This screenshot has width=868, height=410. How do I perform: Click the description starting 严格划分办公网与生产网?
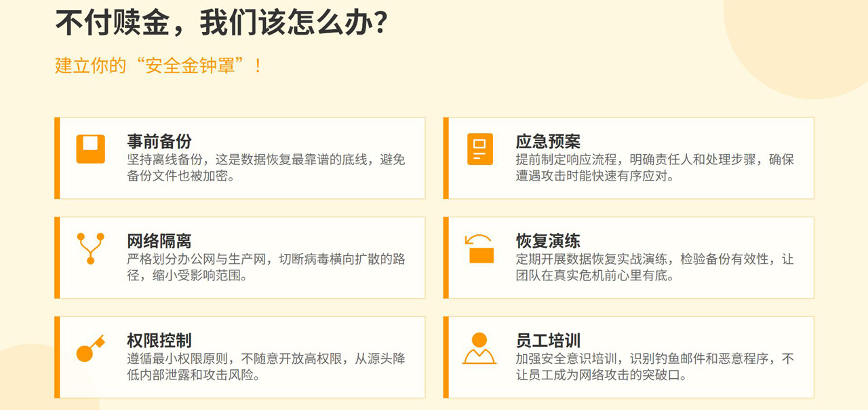[x=267, y=267]
